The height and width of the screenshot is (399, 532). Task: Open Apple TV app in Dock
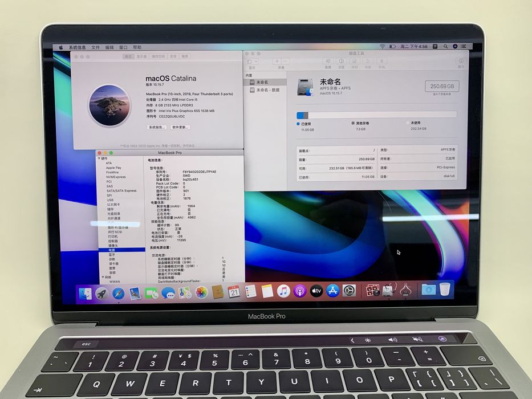316,291
